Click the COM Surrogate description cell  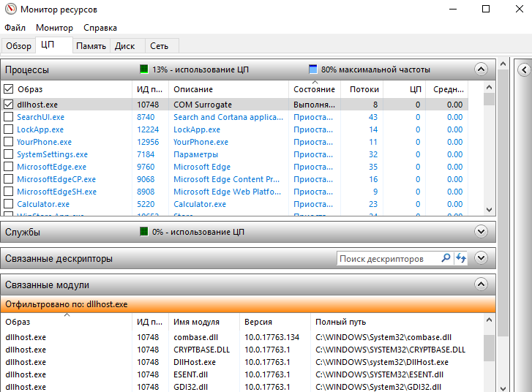[203, 105]
